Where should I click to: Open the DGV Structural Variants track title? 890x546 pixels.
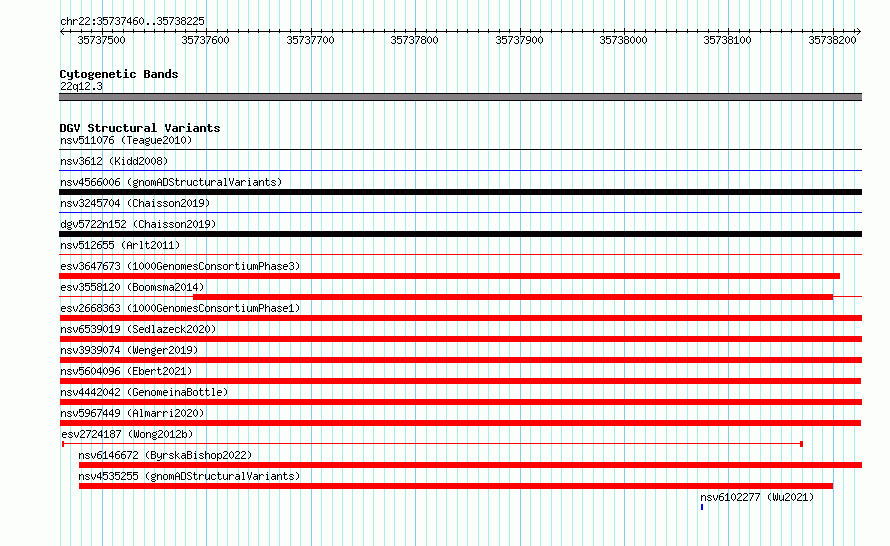point(140,128)
